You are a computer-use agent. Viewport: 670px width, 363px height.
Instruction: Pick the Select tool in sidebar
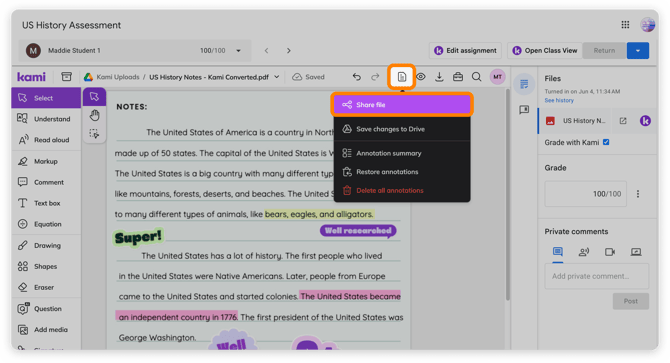(46, 98)
